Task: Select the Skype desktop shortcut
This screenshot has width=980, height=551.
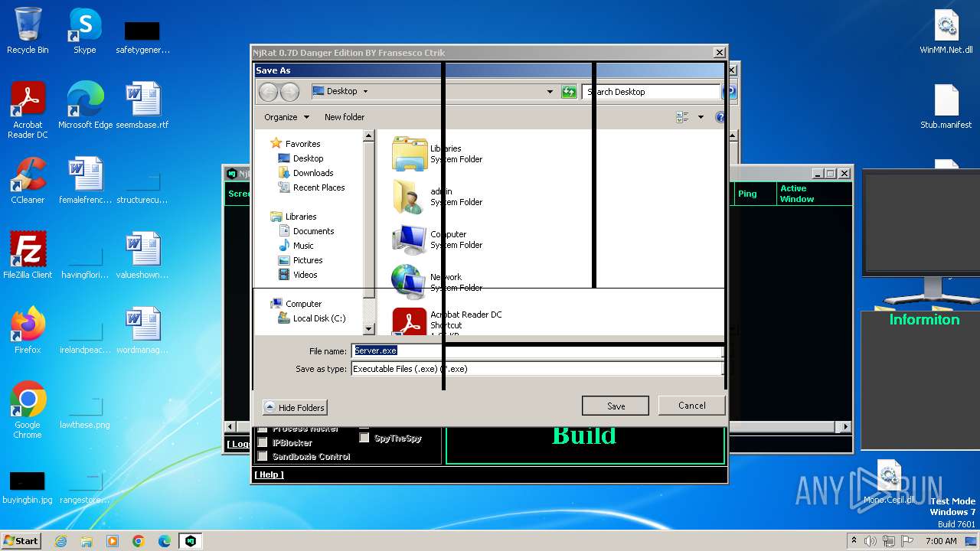Action: (x=84, y=31)
